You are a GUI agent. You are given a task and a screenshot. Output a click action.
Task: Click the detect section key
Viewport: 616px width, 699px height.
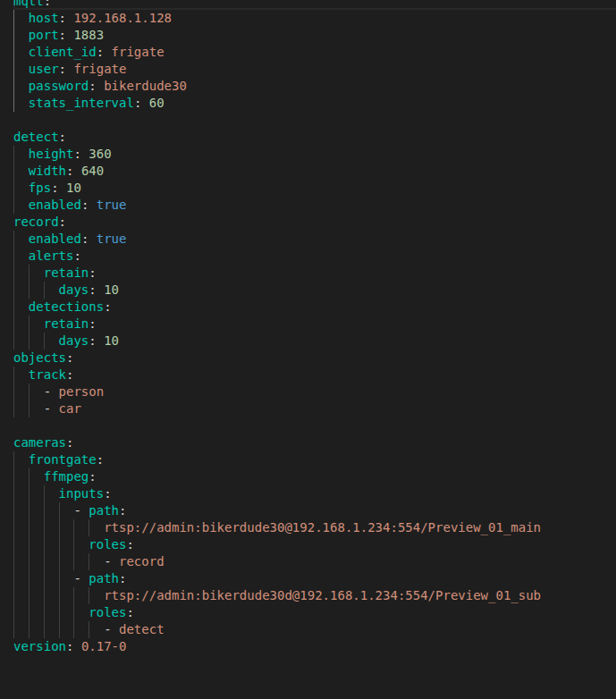click(x=36, y=137)
